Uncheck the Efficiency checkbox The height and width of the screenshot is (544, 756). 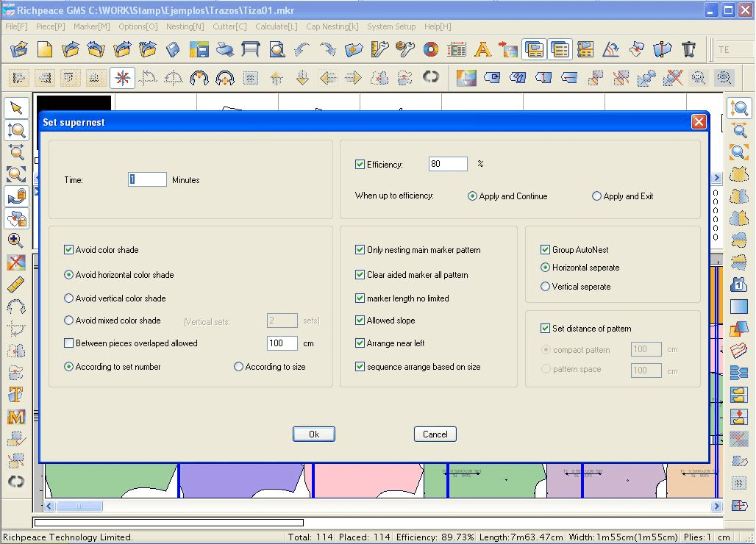pyautogui.click(x=360, y=164)
